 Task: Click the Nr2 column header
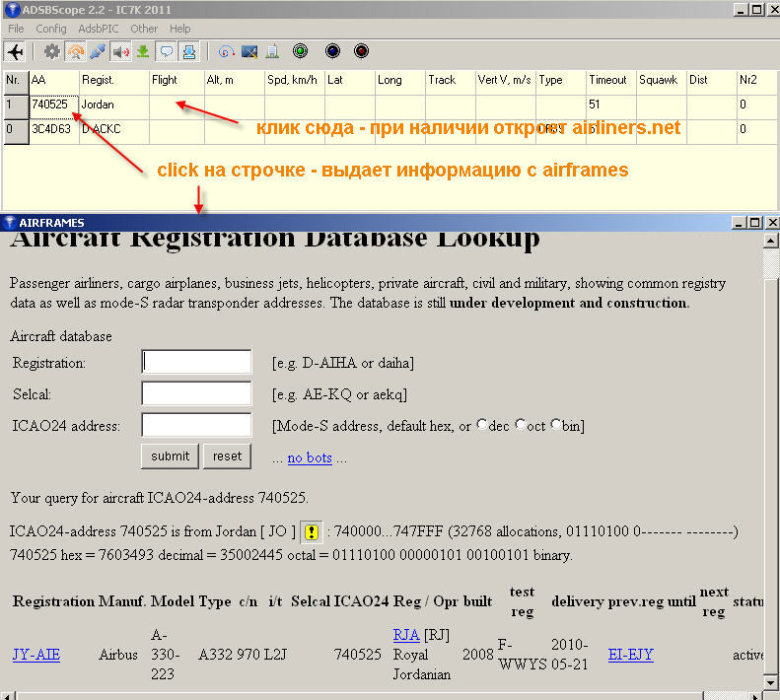[757, 82]
